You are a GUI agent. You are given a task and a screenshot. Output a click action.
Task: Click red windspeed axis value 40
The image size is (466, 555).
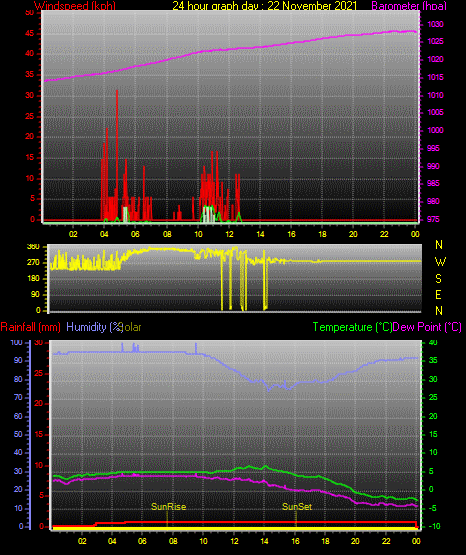pyautogui.click(x=30, y=53)
